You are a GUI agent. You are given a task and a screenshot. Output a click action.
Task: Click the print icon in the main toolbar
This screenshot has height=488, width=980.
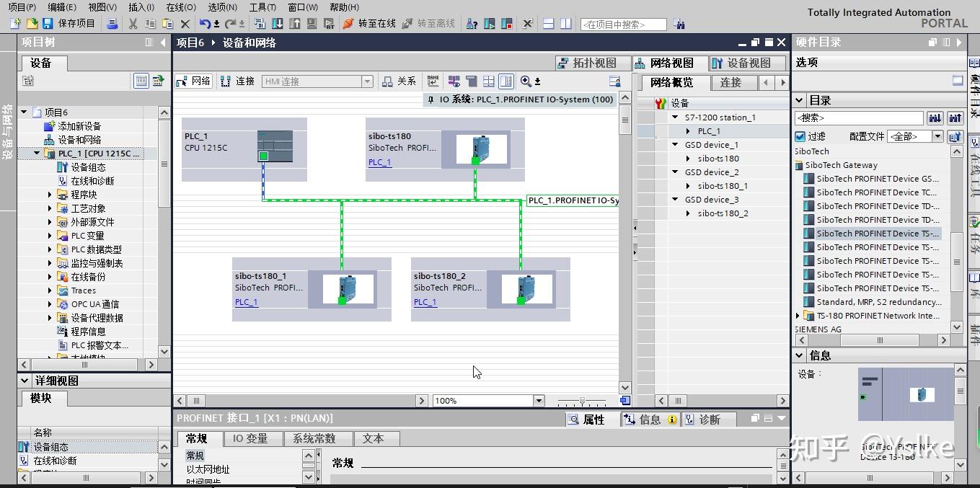coord(112,24)
